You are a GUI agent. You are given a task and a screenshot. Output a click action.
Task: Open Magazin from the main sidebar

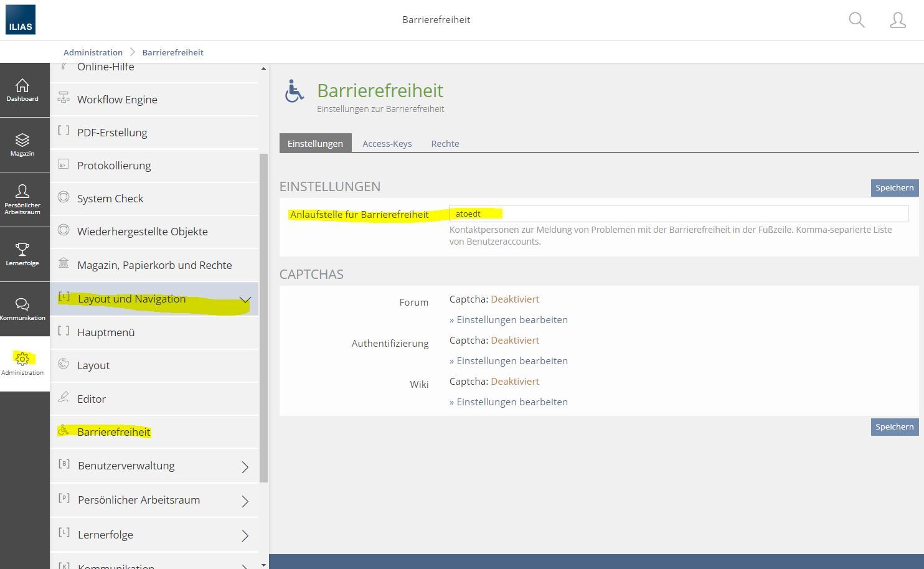(x=22, y=144)
